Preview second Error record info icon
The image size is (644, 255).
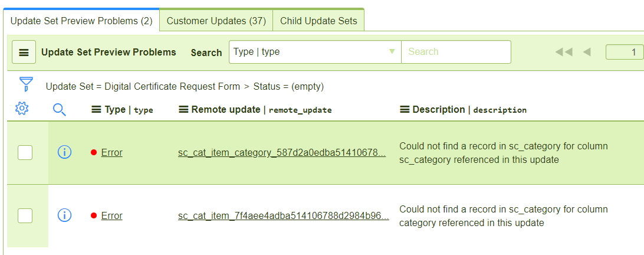(64, 215)
